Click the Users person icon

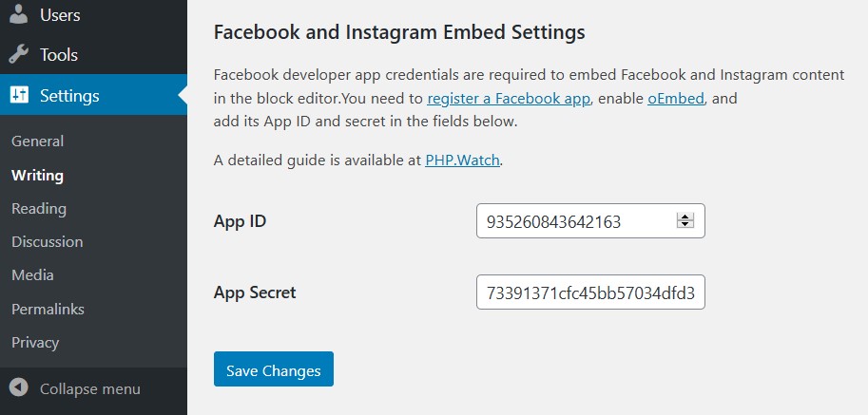[19, 14]
